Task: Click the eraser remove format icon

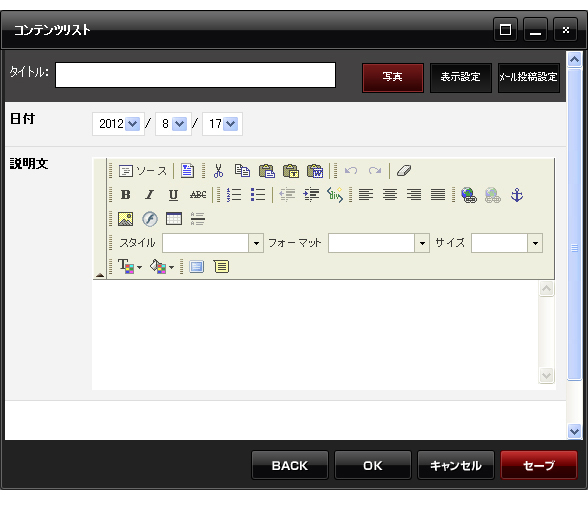Action: coord(404,171)
